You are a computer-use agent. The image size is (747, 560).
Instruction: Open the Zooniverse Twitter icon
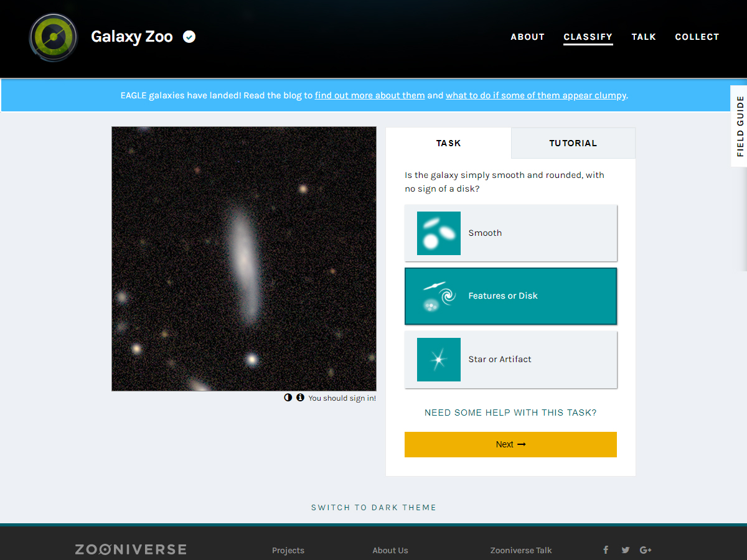(x=626, y=550)
